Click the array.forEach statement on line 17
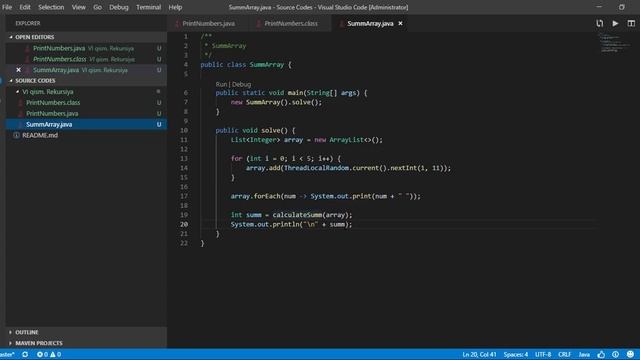 tap(325, 196)
